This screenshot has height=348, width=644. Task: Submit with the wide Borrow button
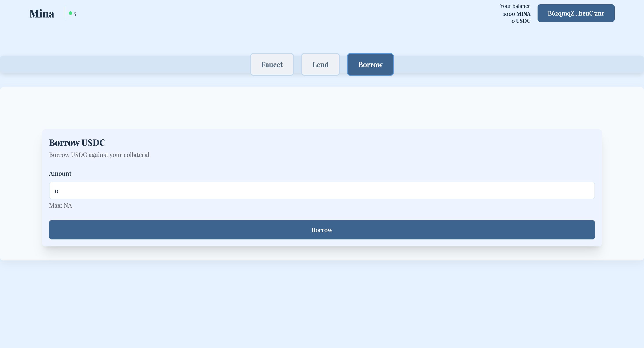point(322,230)
